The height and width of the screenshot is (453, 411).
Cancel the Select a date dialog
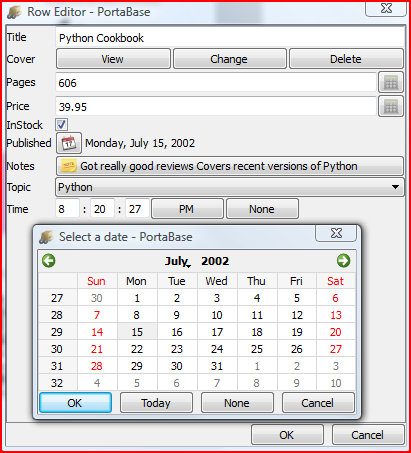click(318, 403)
